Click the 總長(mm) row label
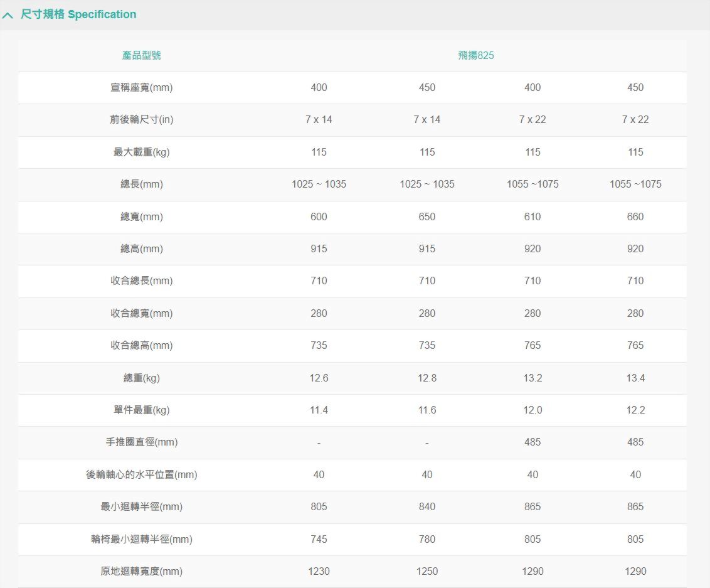This screenshot has height=588, width=710. (141, 184)
